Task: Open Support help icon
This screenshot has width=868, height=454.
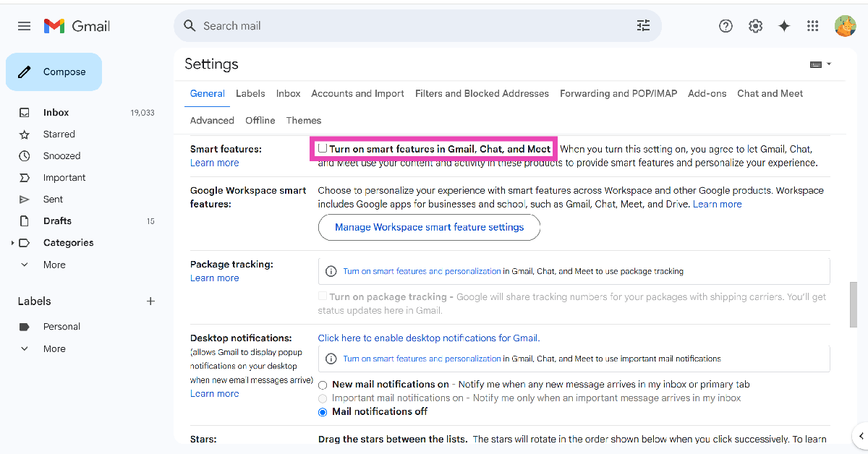Action: point(726,26)
